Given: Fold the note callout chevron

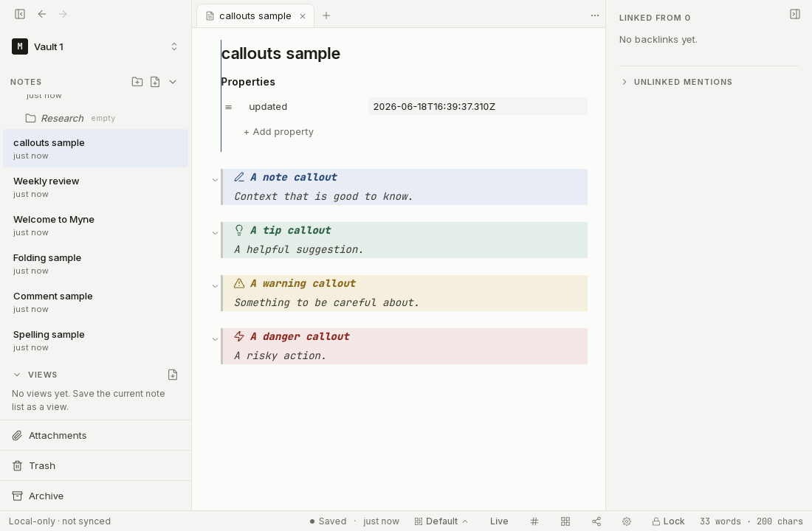Looking at the screenshot, I should click(215, 180).
